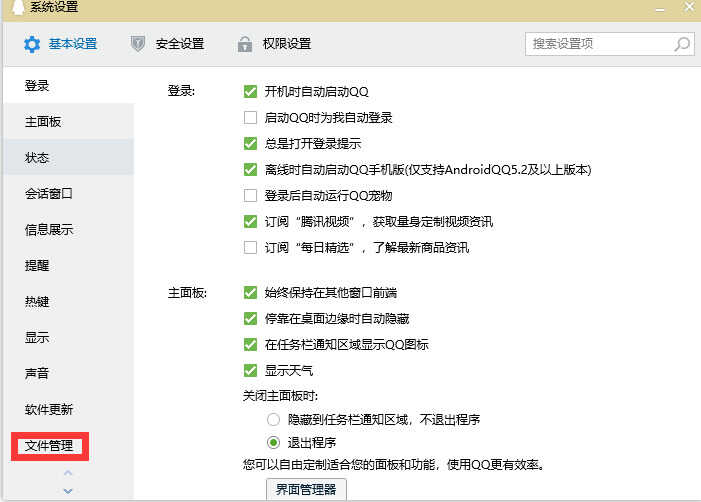This screenshot has width=701, height=502.
Task: Open 显示 settings in sidebar
Action: tap(68, 337)
